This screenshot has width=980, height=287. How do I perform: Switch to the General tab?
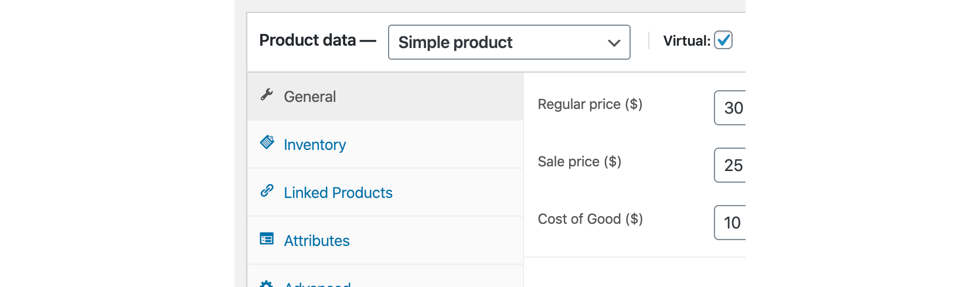click(309, 97)
